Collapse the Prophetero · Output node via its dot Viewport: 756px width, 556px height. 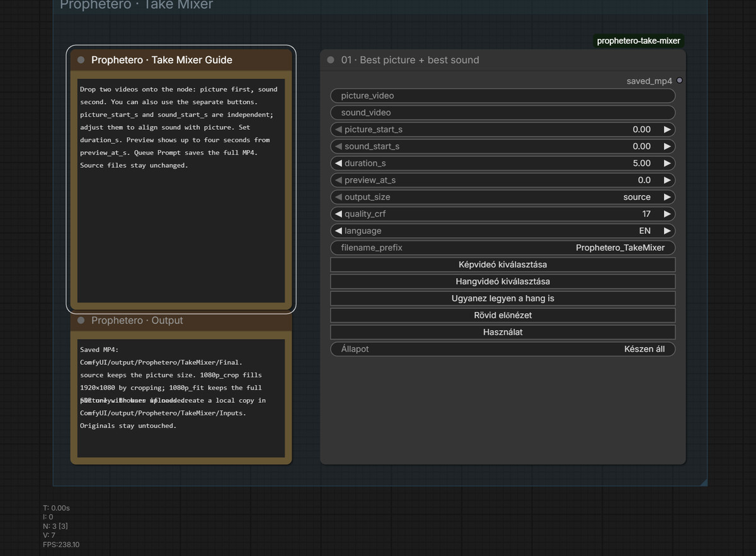coord(81,320)
